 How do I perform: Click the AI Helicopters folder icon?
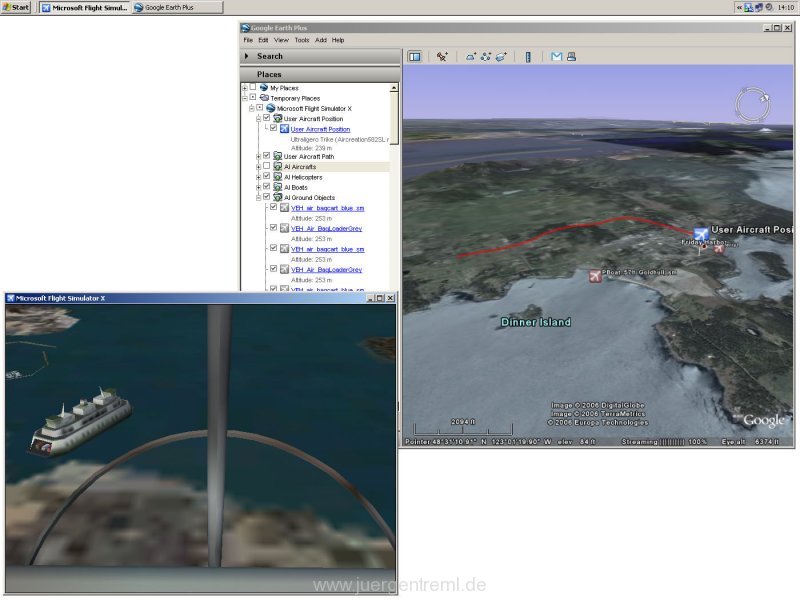(x=278, y=177)
